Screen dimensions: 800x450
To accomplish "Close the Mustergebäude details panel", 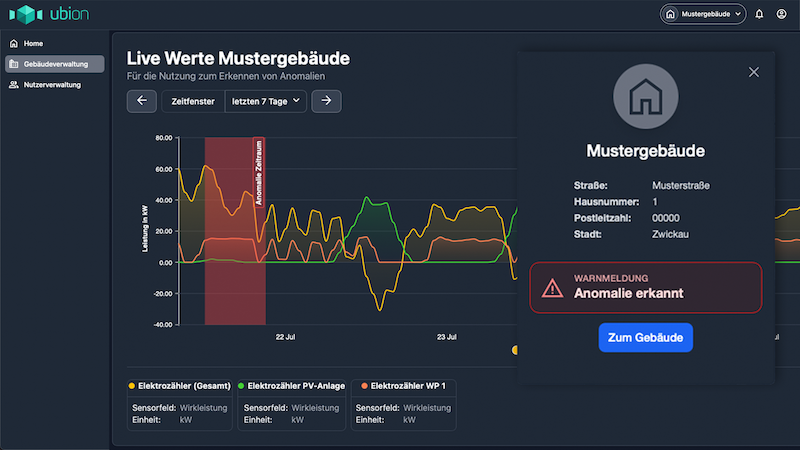I will pos(754,71).
